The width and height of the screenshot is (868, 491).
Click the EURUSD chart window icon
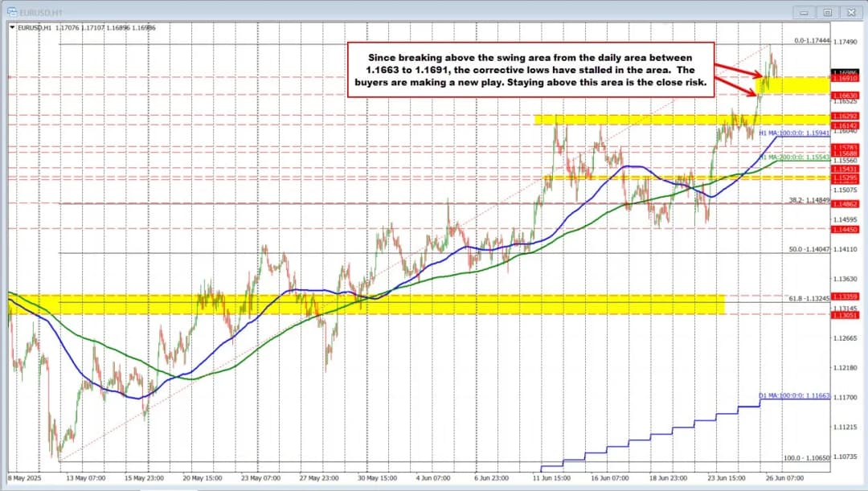pyautogui.click(x=14, y=12)
